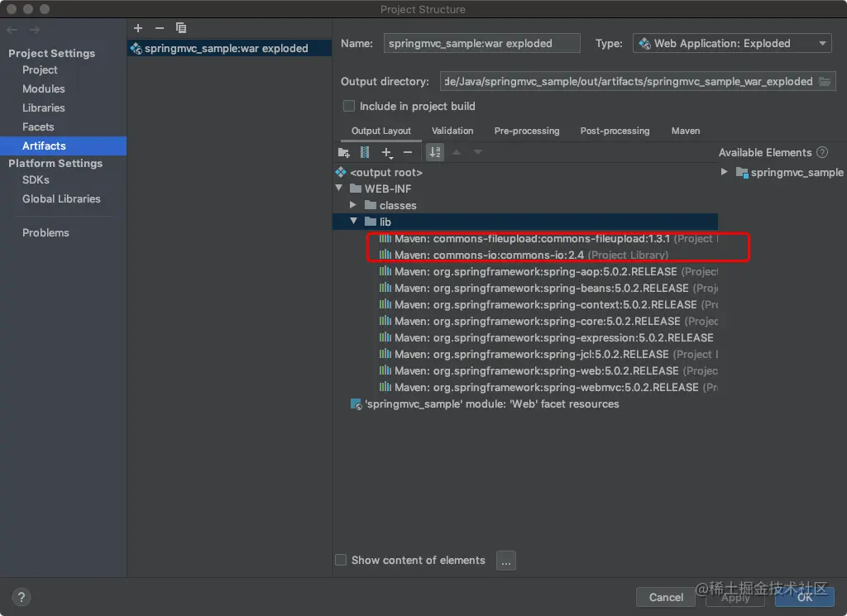
Task: Open the Post-processing tab
Action: [x=615, y=131]
